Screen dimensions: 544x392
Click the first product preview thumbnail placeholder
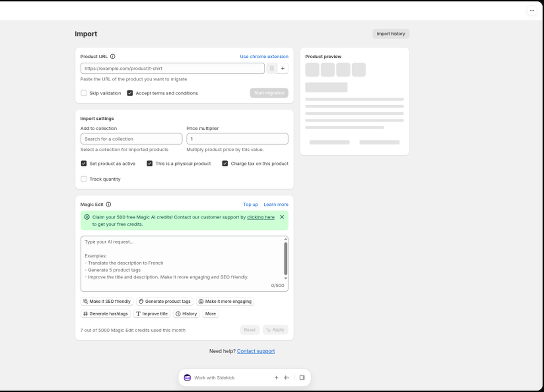click(312, 70)
